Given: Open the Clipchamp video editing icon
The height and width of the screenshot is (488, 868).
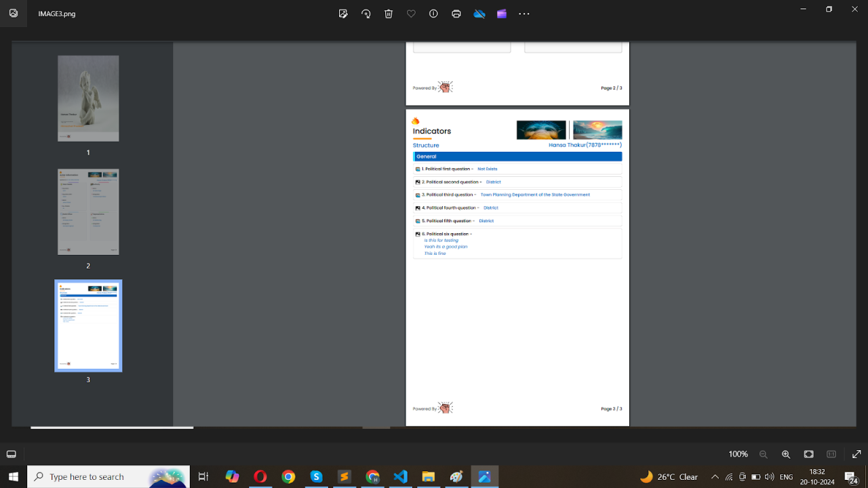Looking at the screenshot, I should [502, 14].
